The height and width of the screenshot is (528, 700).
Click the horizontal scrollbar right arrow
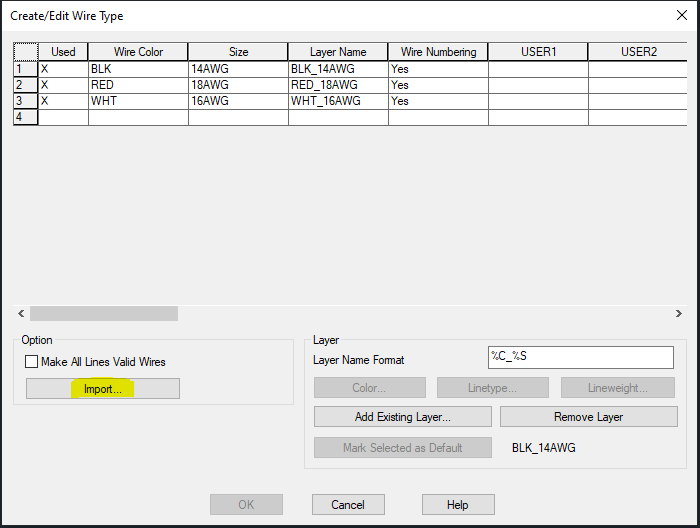pyautogui.click(x=679, y=313)
